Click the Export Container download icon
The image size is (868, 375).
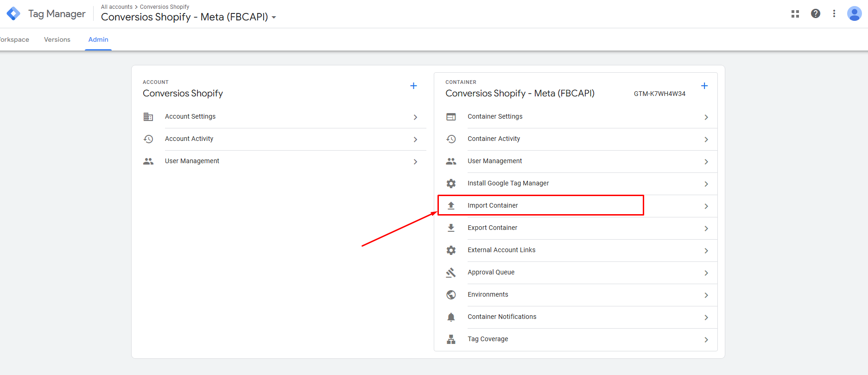click(451, 228)
